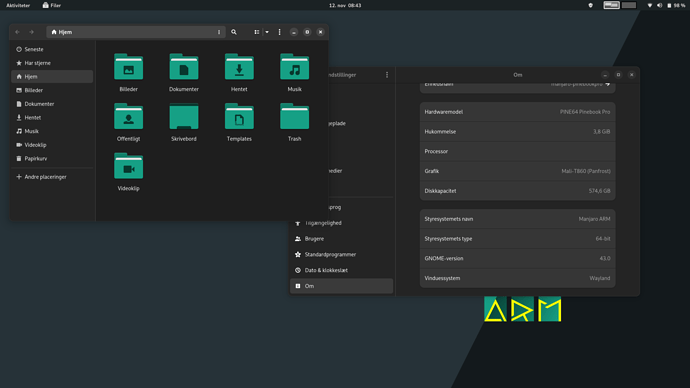Screen dimensions: 690x388
Task: Open network indicator in system tray
Action: click(650, 5)
